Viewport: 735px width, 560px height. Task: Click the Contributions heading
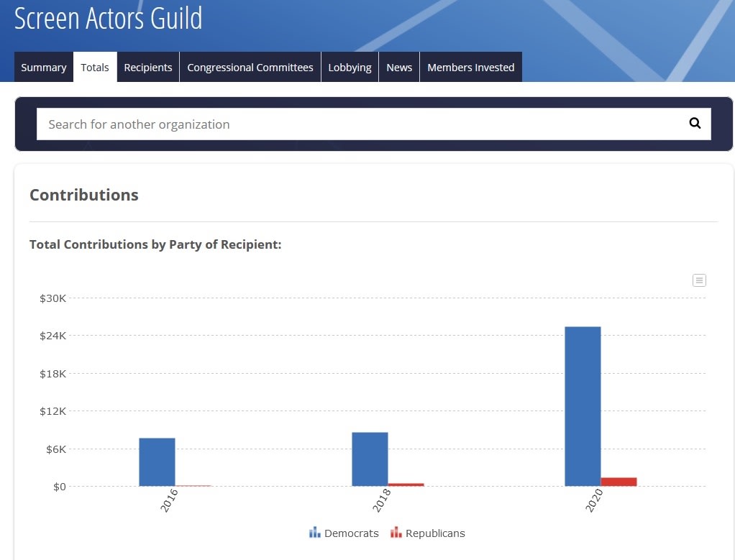[84, 195]
